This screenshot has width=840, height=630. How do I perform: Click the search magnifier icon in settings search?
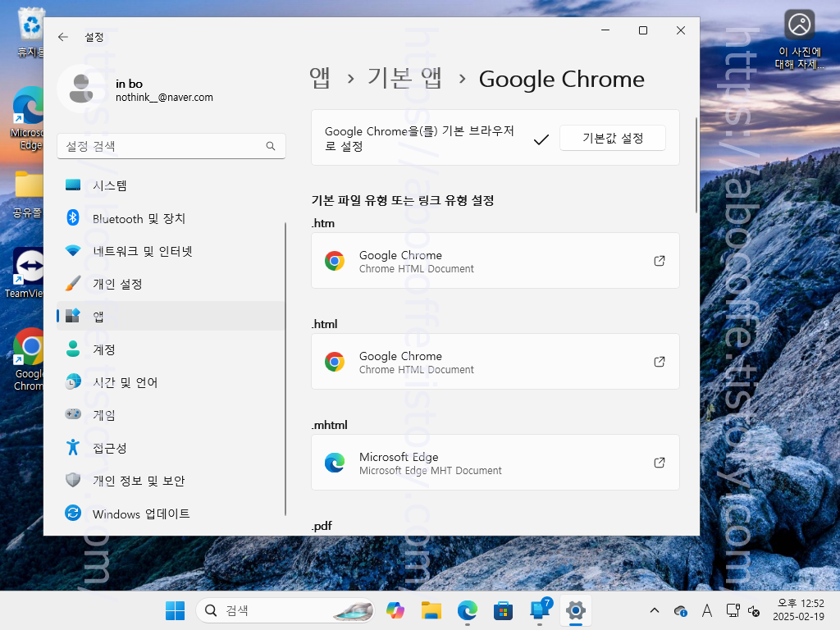click(271, 146)
